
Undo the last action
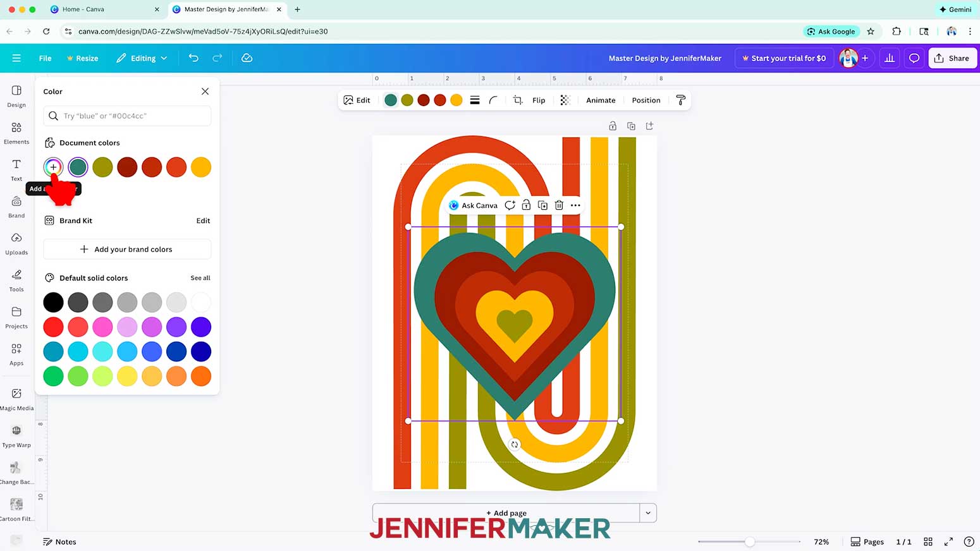pos(193,58)
